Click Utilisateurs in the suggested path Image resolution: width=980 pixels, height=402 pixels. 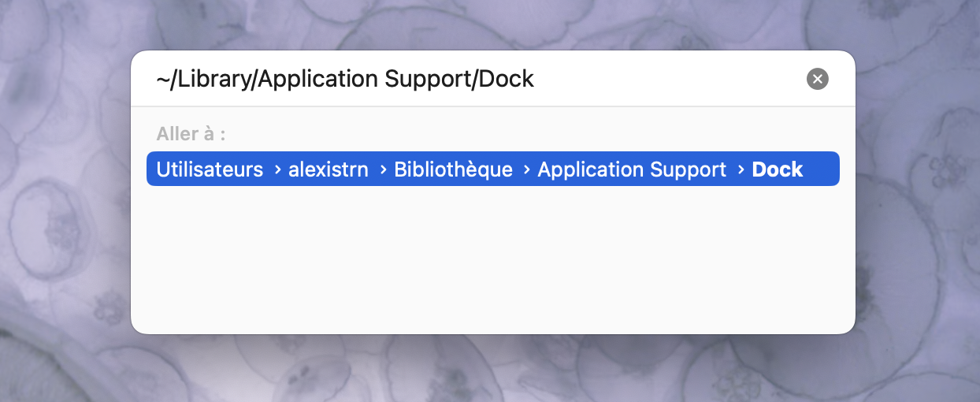pyautogui.click(x=210, y=169)
